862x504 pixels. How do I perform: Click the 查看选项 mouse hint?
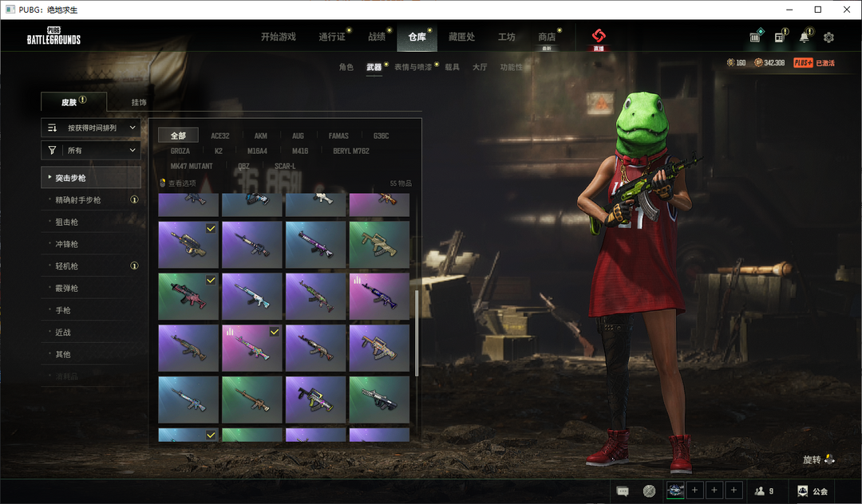coord(177,183)
